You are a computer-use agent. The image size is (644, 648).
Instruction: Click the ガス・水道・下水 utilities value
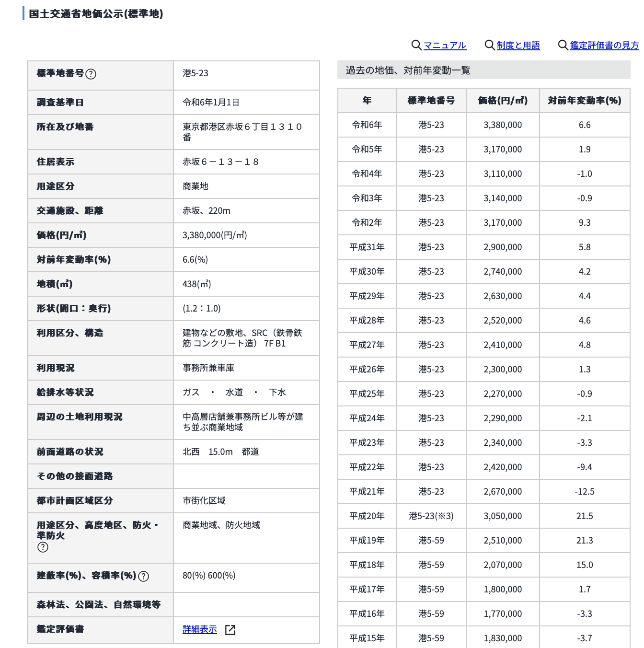point(234,393)
